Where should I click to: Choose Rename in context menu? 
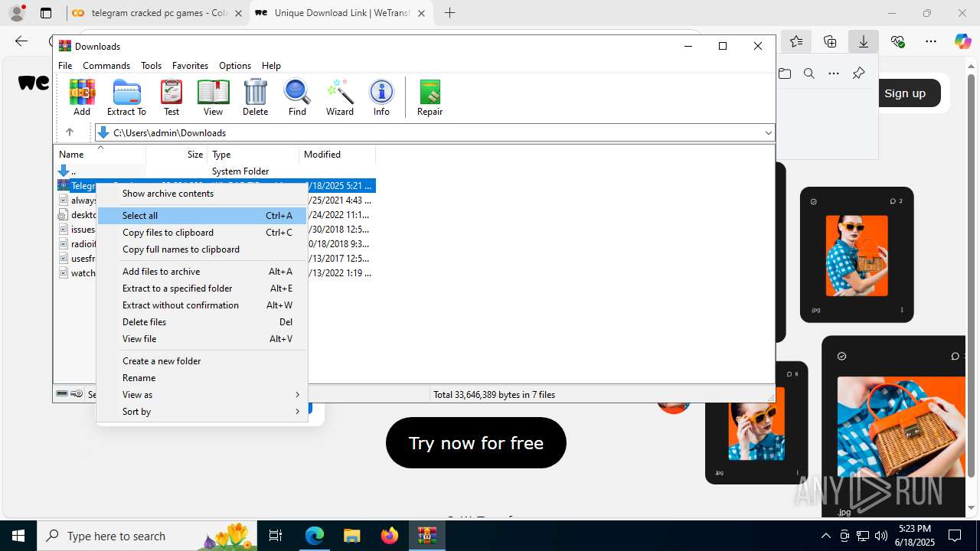[x=202, y=378]
